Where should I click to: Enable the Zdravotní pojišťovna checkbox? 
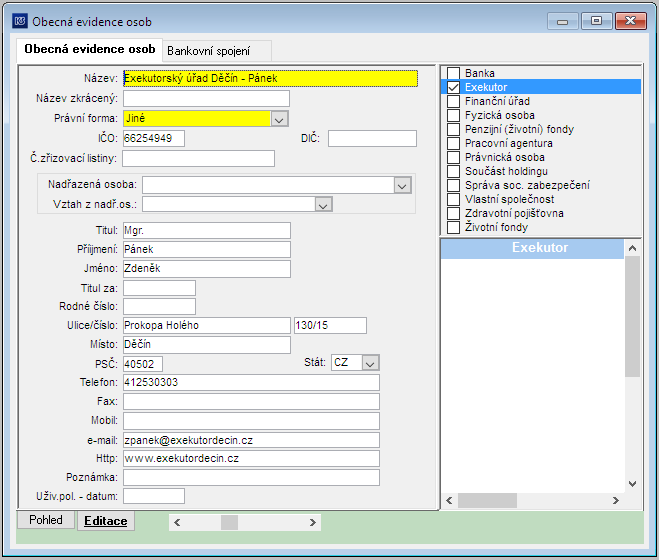pos(453,213)
